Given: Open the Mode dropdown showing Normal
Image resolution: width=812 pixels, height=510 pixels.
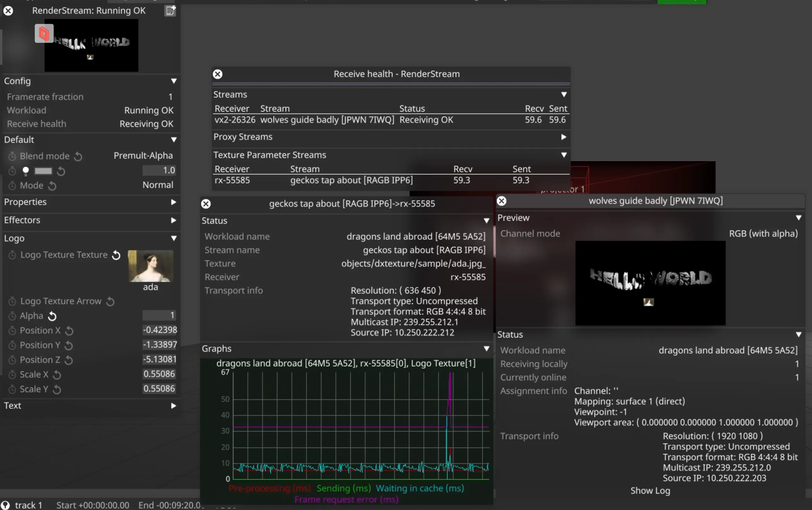Looking at the screenshot, I should click(158, 185).
